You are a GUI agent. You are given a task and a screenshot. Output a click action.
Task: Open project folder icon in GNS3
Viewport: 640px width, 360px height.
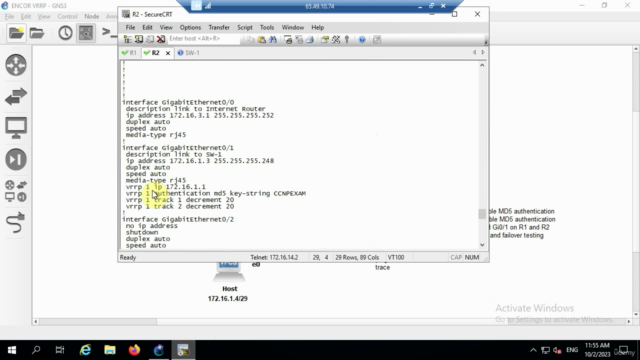pyautogui.click(x=37, y=33)
